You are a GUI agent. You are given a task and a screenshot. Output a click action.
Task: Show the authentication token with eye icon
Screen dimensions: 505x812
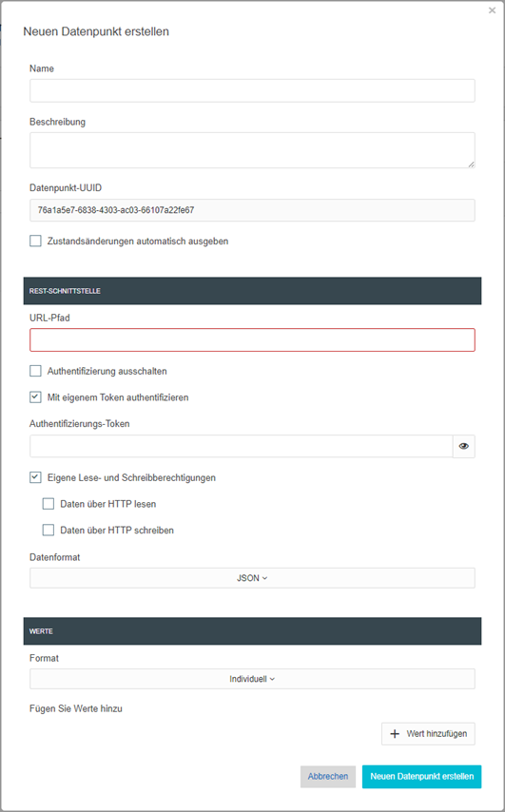click(463, 446)
